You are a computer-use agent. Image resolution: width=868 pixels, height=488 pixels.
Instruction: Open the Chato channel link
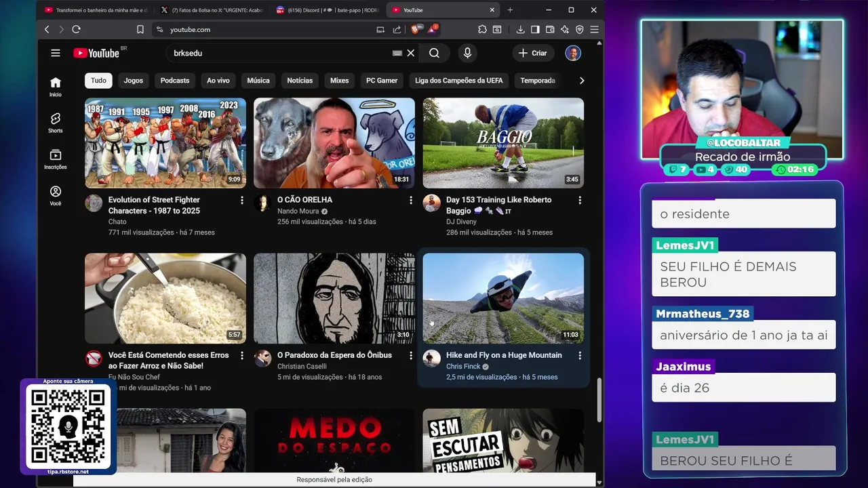click(x=117, y=222)
